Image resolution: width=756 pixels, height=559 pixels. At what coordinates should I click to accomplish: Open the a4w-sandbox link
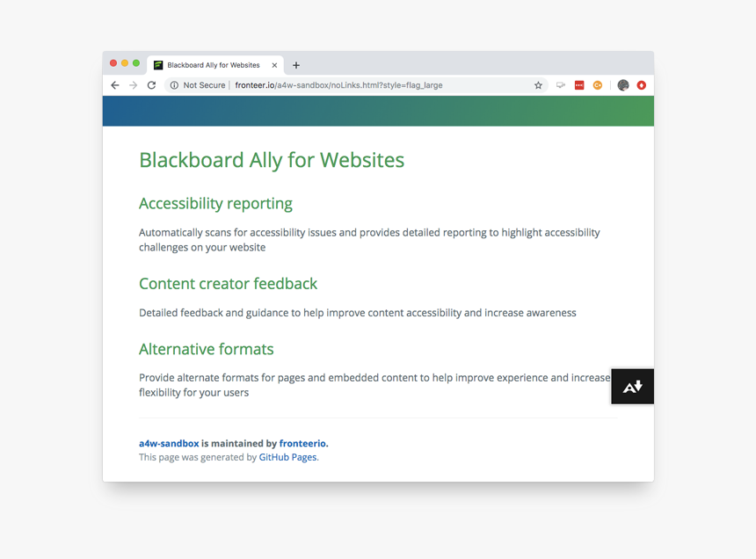[x=169, y=443]
